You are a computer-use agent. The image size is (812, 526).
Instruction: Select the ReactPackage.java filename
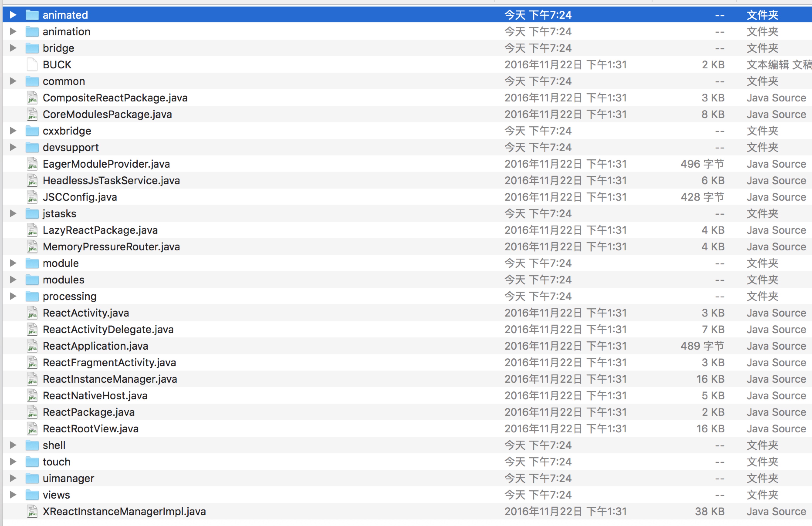pyautogui.click(x=89, y=412)
